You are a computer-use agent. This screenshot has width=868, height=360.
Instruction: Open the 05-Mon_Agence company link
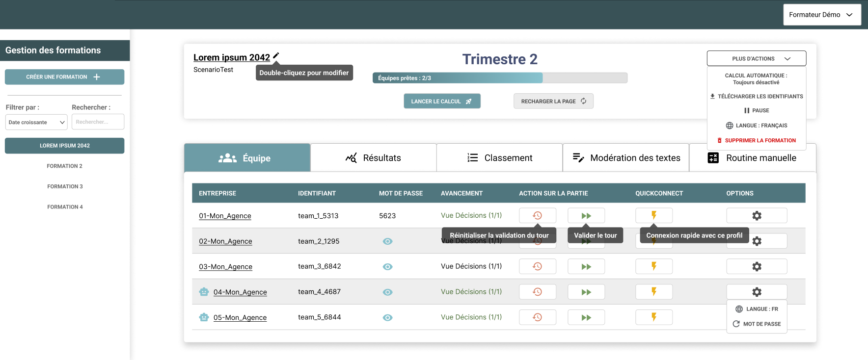pos(240,318)
